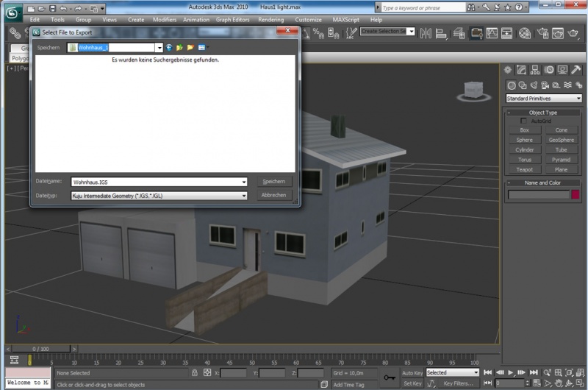The width and height of the screenshot is (588, 390).
Task: Click the Speichern save button
Action: point(273,182)
